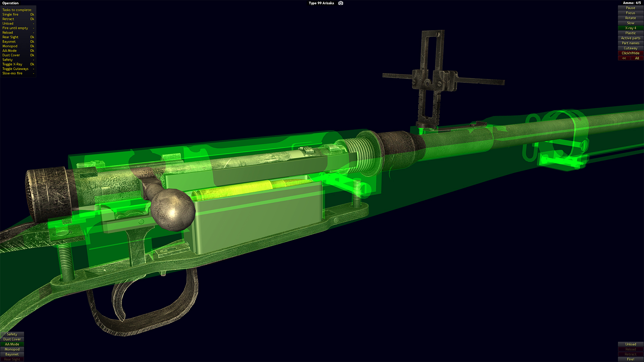Click the << back arrow button
This screenshot has height=362, width=644.
pyautogui.click(x=624, y=58)
